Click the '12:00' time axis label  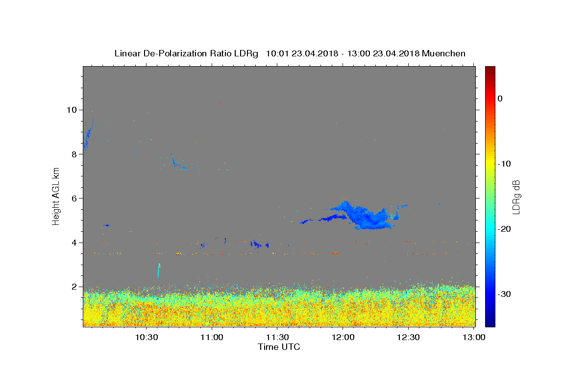343,337
